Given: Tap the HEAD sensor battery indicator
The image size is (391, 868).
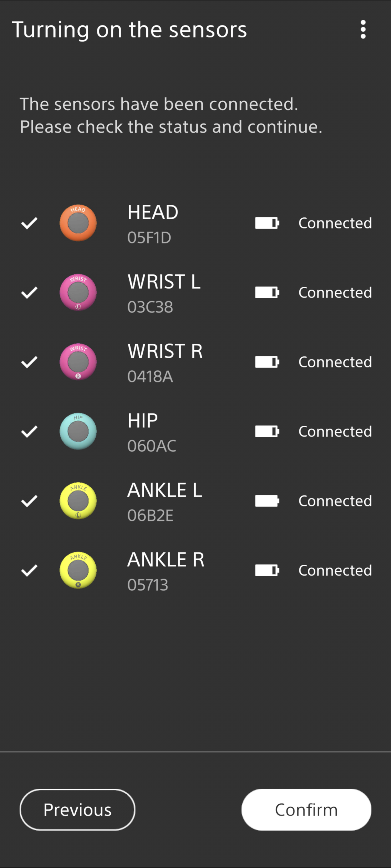Looking at the screenshot, I should pyautogui.click(x=267, y=223).
